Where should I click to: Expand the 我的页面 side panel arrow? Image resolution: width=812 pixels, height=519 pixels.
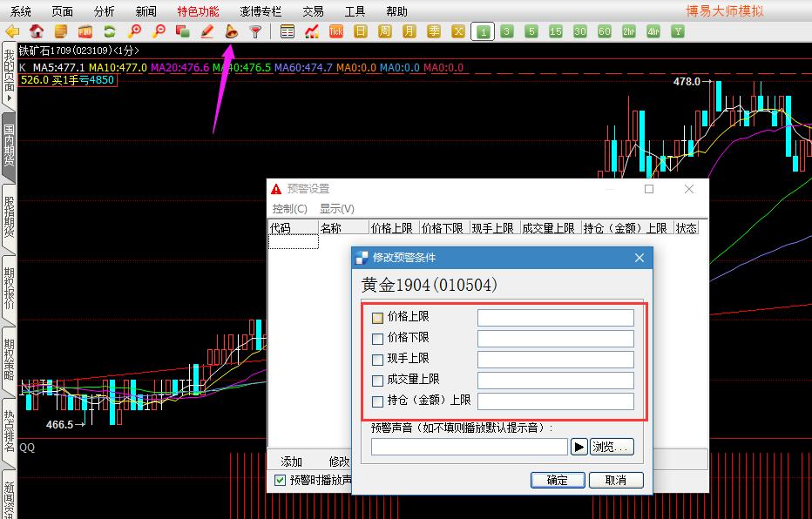(x=9, y=98)
